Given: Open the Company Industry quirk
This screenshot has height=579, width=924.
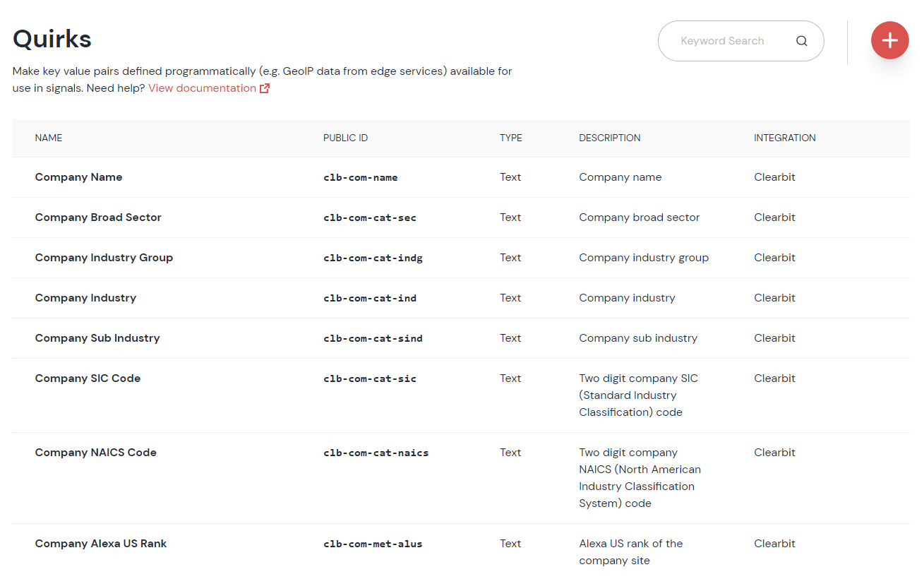Looking at the screenshot, I should (85, 298).
